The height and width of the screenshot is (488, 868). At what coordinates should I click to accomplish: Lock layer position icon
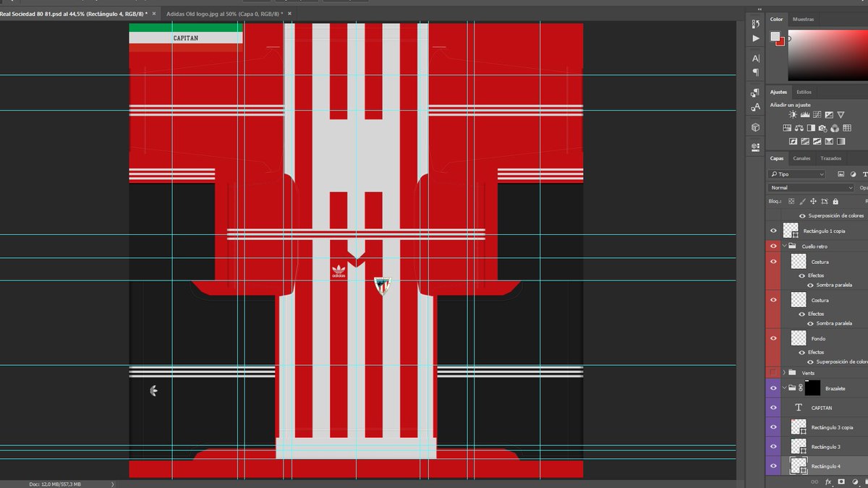click(x=813, y=201)
